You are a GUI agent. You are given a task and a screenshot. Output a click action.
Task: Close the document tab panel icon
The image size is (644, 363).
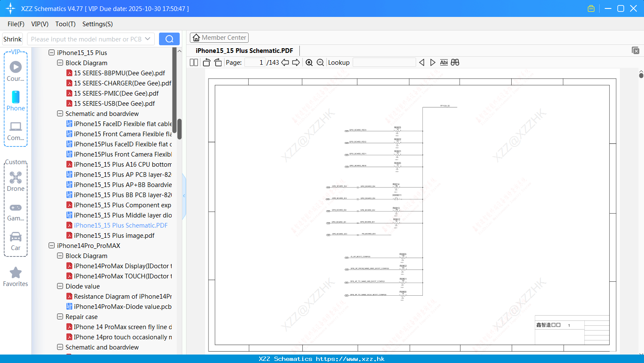click(636, 50)
